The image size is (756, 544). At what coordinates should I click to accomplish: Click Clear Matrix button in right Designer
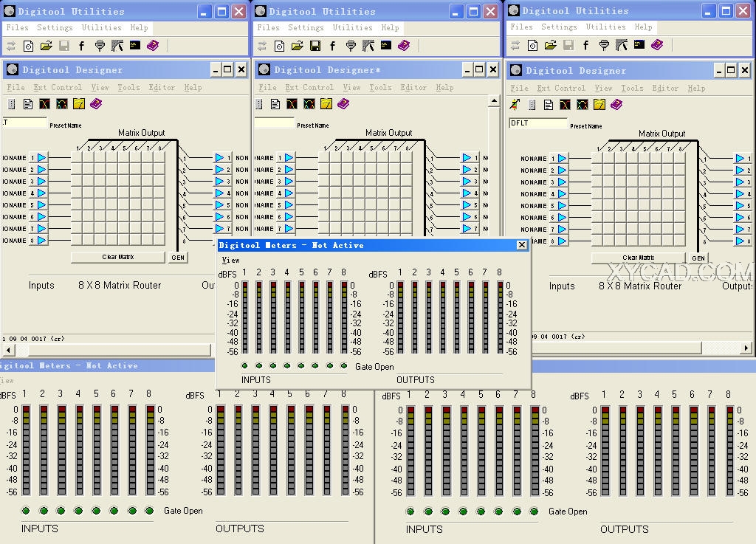(639, 258)
